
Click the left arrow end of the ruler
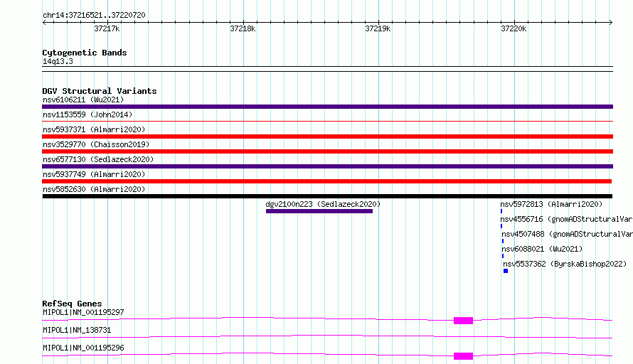(44, 22)
